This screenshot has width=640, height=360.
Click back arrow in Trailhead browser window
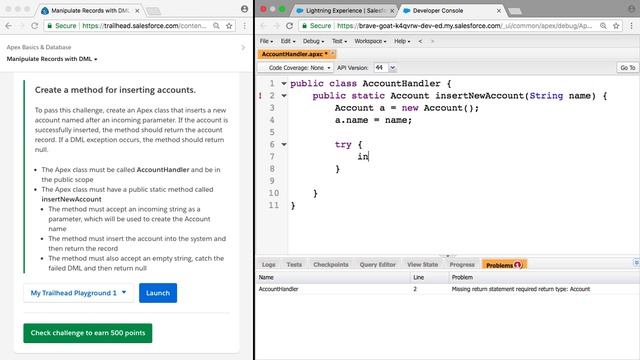pos(9,26)
